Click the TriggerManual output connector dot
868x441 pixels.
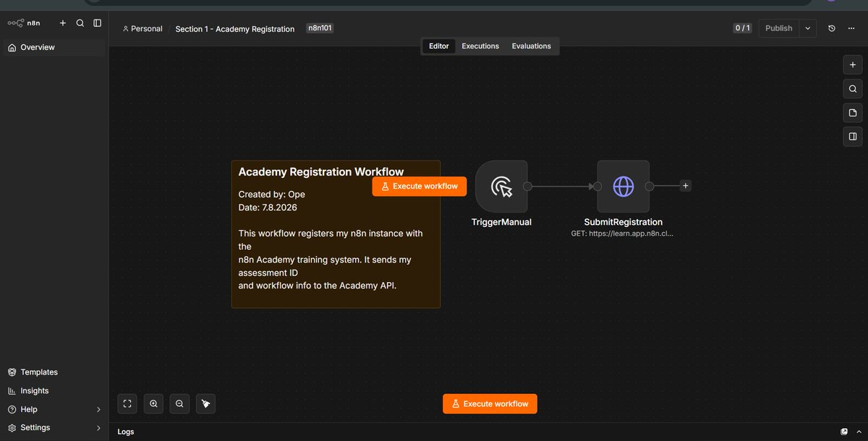[528, 187]
